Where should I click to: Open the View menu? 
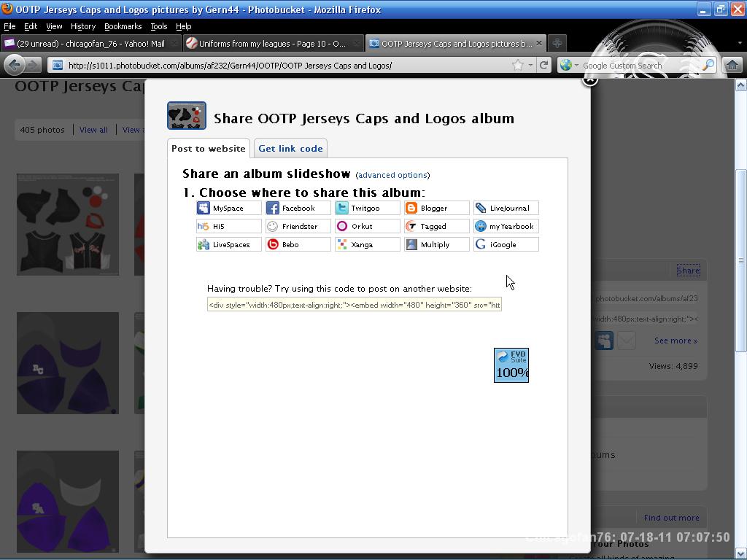54,26
